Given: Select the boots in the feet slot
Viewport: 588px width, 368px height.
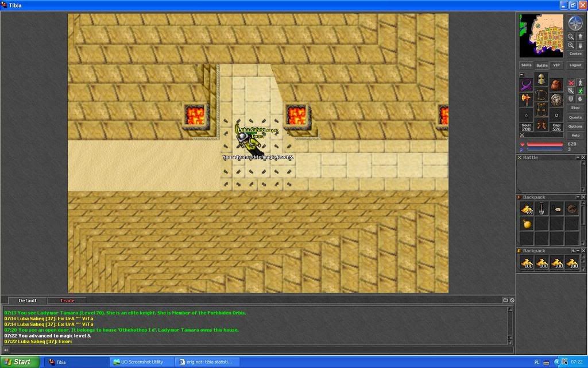Looking at the screenshot, I should (541, 124).
